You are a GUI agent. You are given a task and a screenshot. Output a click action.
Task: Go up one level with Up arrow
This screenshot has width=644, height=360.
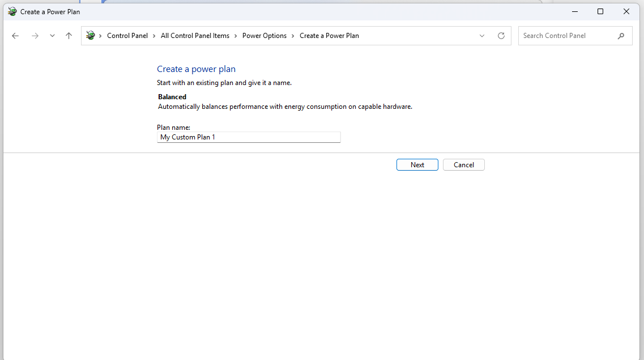[x=69, y=36]
